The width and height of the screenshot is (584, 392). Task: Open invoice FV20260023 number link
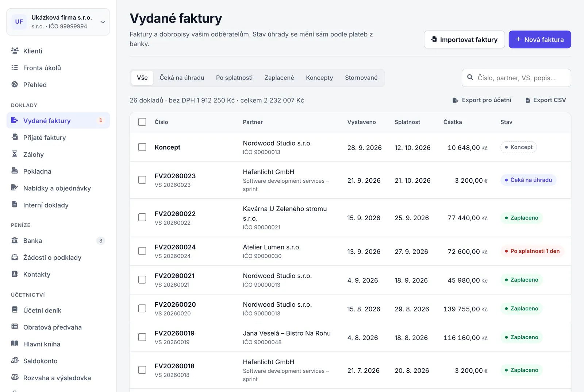[x=175, y=176]
